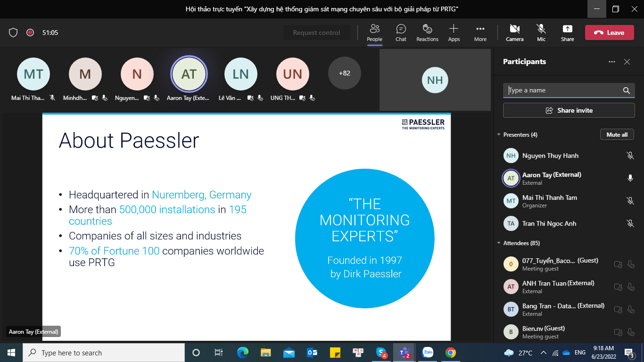
Task: Click the LN avatar of Lê Văn
Action: [241, 74]
